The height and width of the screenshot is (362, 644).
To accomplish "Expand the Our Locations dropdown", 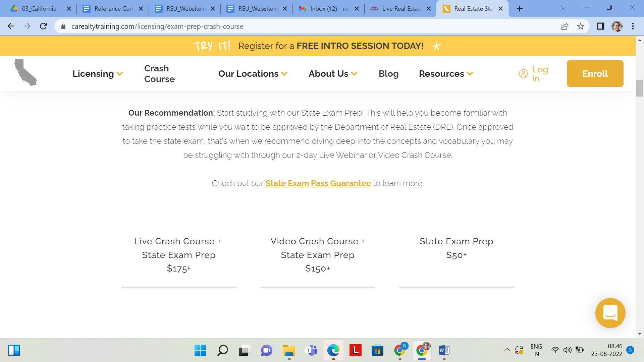I will pyautogui.click(x=253, y=74).
